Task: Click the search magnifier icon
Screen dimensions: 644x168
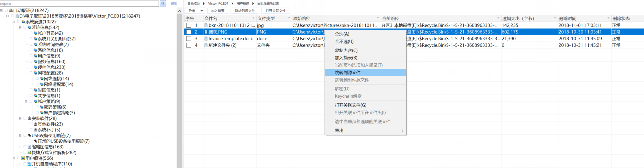Action: point(163,3)
